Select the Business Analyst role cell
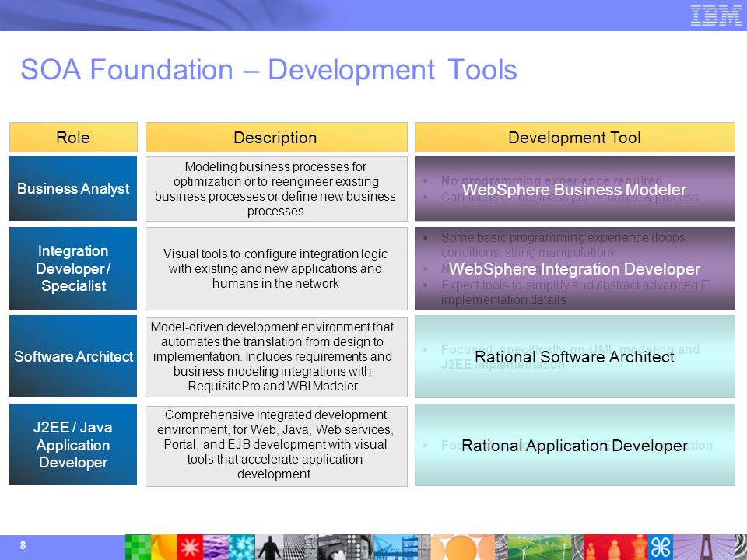 pyautogui.click(x=73, y=188)
